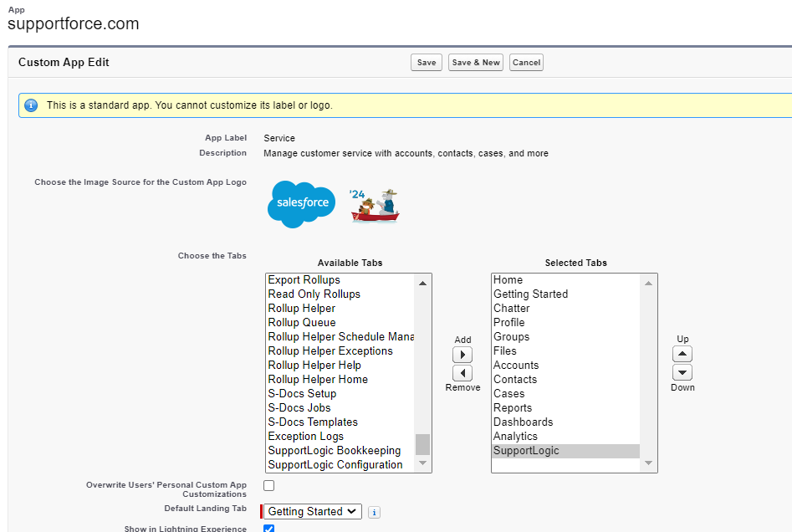
Task: Click the Available Tabs scrollbar thumb
Action: [423, 445]
